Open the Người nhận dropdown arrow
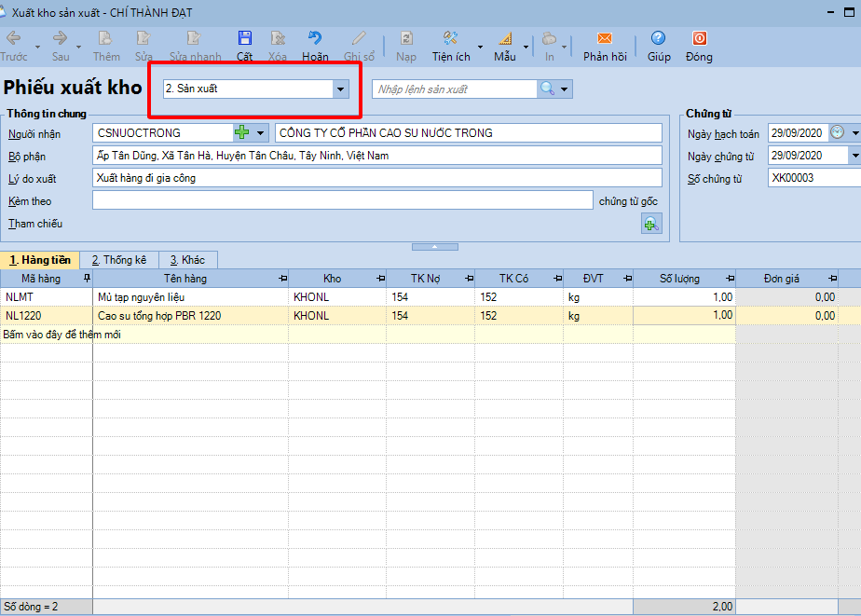Viewport: 861px width, 616px height. (x=260, y=133)
